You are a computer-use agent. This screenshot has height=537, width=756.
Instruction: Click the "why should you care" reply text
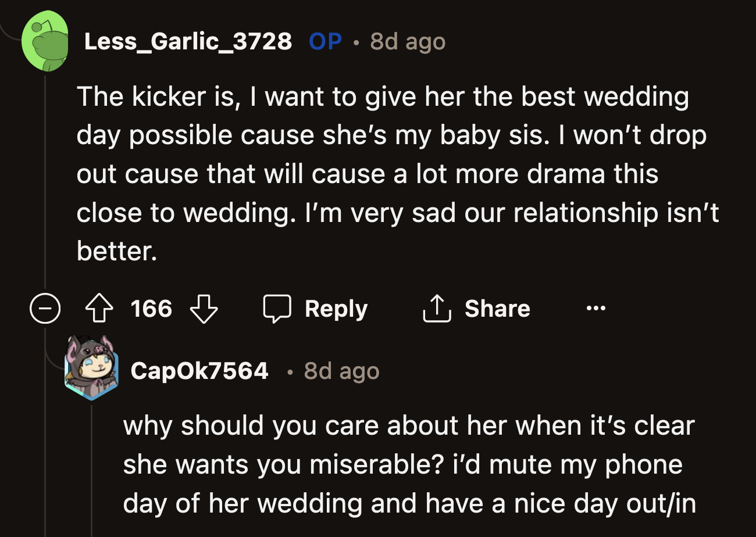click(407, 464)
